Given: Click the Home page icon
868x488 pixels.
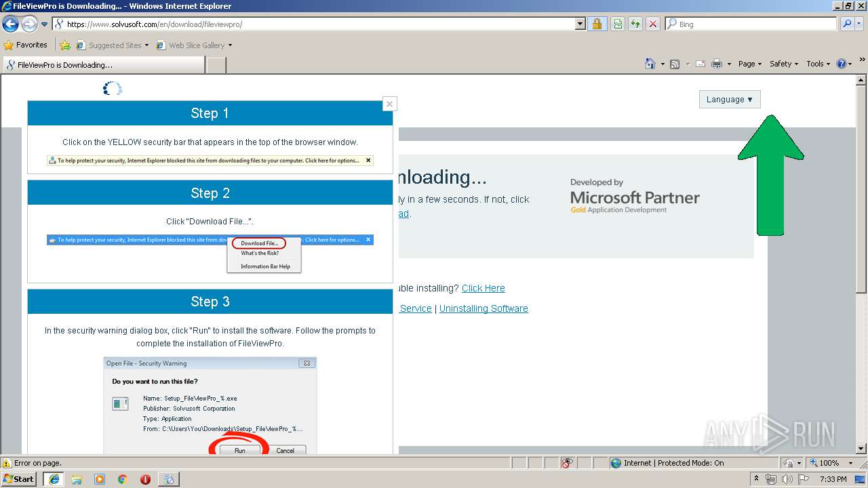Looking at the screenshot, I should tap(650, 64).
